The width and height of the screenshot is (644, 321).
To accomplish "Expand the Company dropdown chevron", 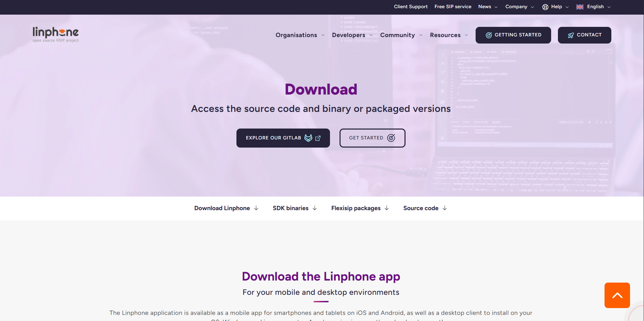I will (532, 7).
